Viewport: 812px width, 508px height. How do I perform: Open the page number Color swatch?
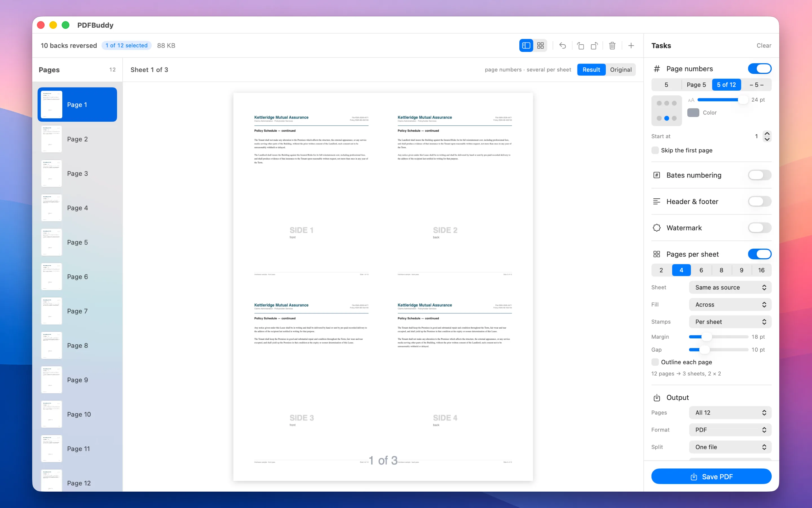(693, 113)
